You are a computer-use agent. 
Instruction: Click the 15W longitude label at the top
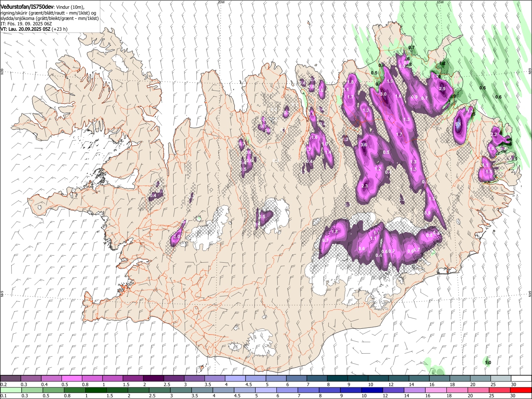(440, 2)
